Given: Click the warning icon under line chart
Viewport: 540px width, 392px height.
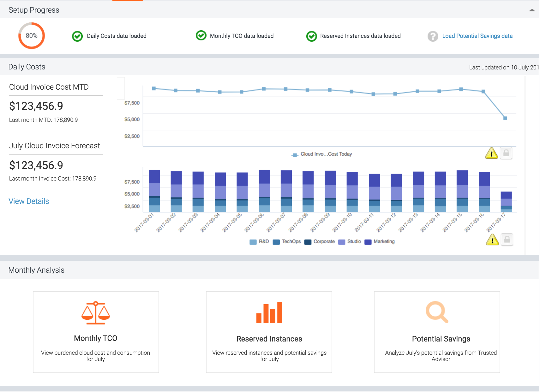Looking at the screenshot, I should point(492,153).
